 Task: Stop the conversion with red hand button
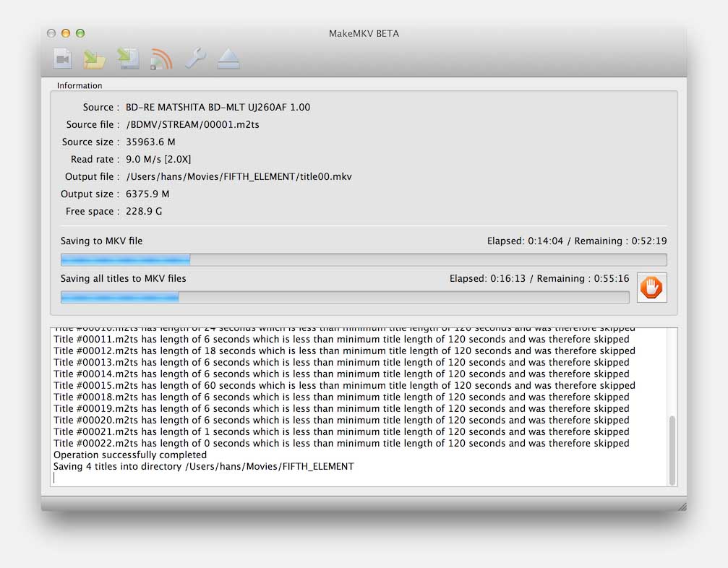click(x=651, y=287)
